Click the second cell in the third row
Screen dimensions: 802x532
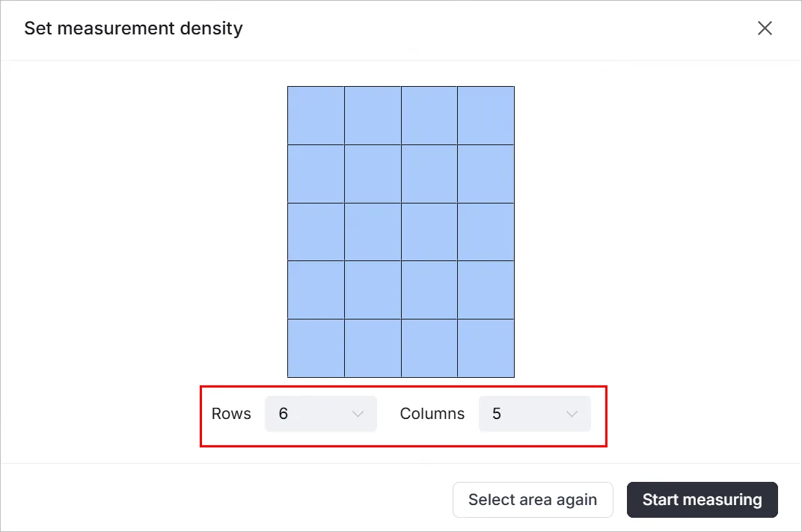coord(373,232)
